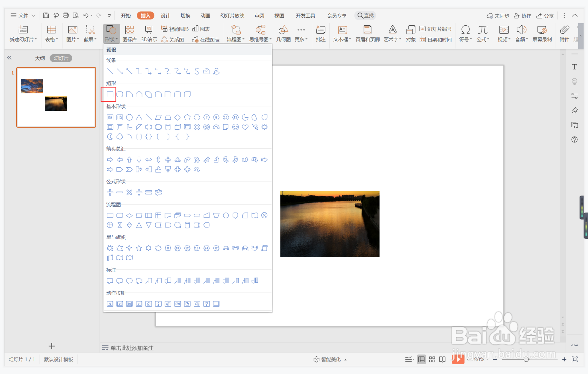Image resolution: width=588 pixels, height=374 pixels.
Task: Open the 图片 picture dropdown
Action: [x=73, y=34]
